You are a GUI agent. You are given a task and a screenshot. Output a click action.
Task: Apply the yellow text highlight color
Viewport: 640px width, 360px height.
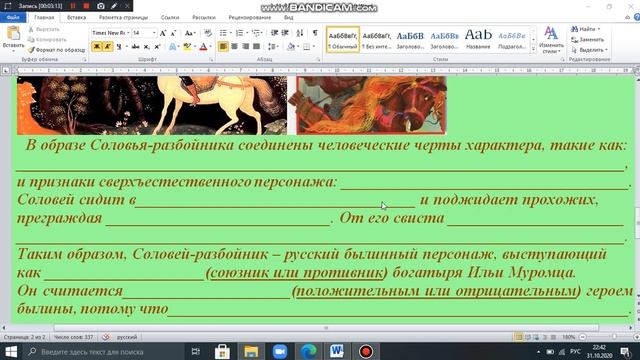pyautogui.click(x=187, y=47)
